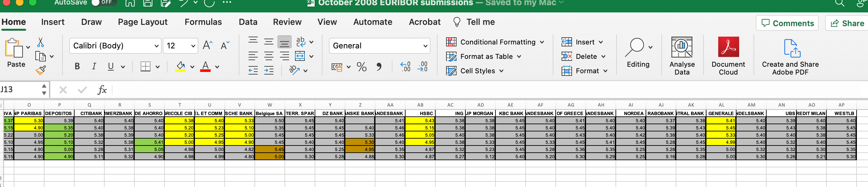Toggle Underline formatting
This screenshot has width=868, height=187.
pos(111,66)
